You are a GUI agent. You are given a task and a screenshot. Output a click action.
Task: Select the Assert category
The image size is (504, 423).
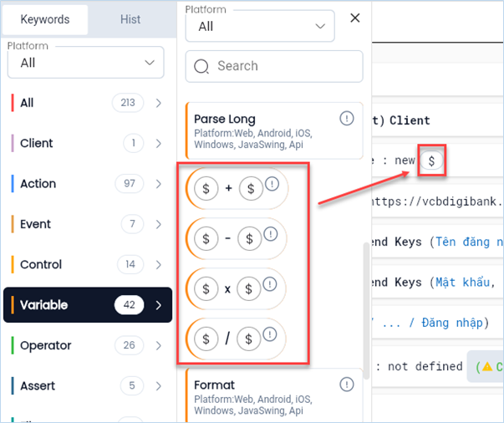(38, 385)
